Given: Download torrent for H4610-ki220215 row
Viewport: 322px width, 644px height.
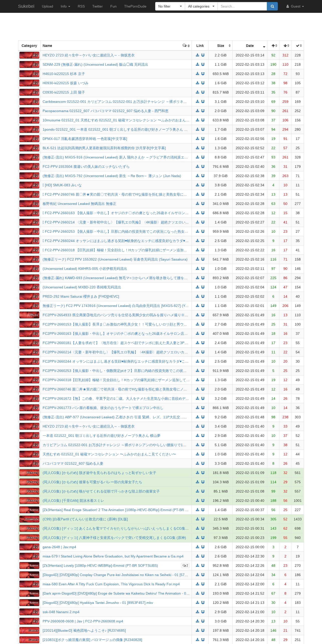Looking at the screenshot, I should point(198,74).
